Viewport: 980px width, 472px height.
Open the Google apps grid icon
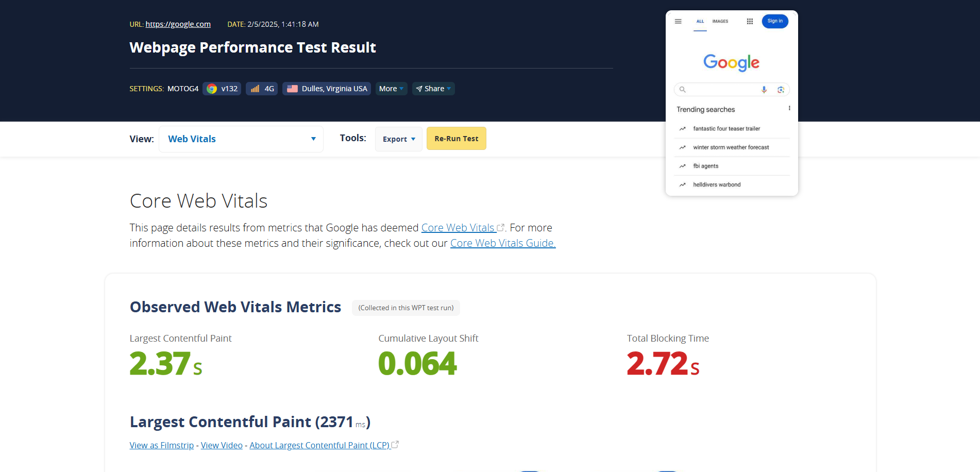[x=750, y=21]
